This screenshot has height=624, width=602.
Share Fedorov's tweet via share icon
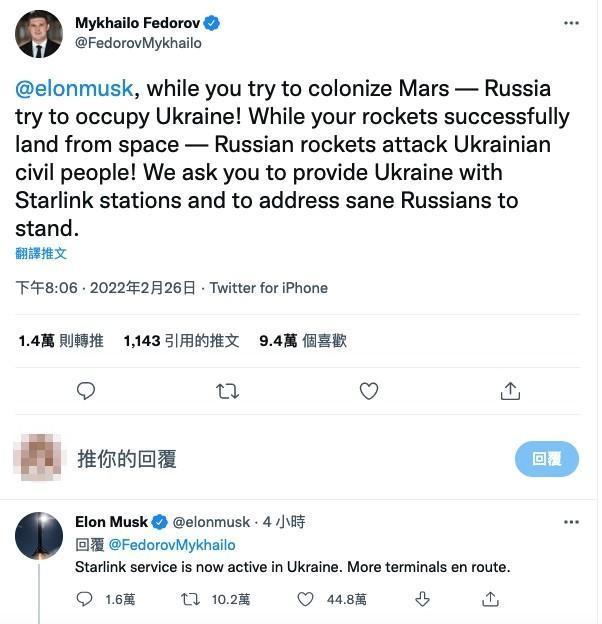pos(510,391)
